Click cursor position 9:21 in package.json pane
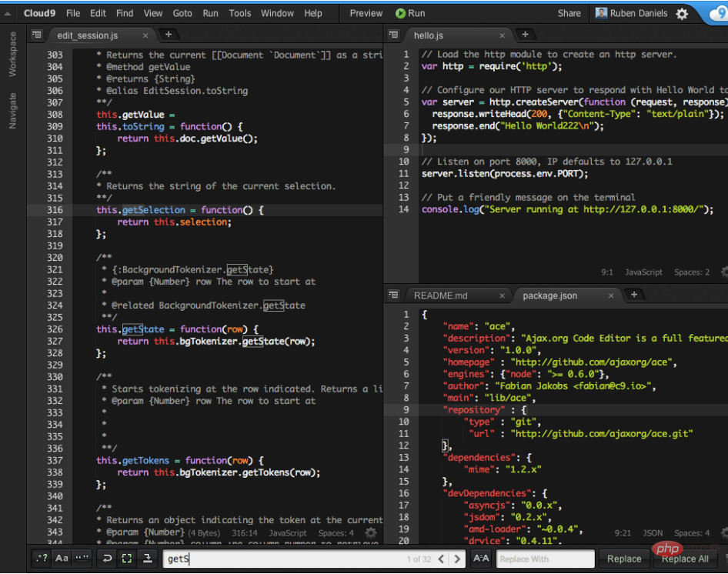728x574 pixels. point(623,533)
